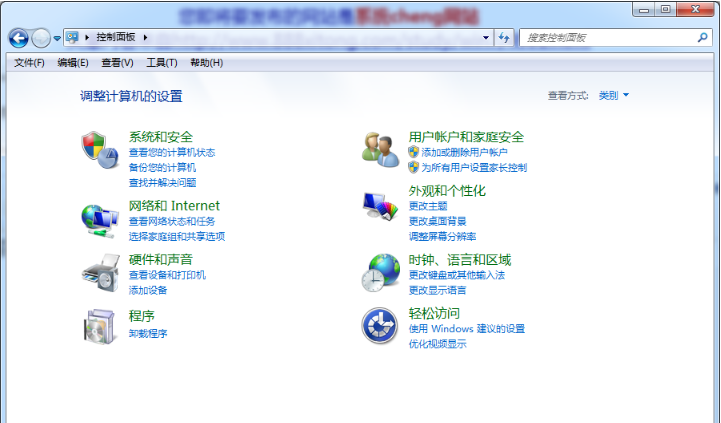
Task: Close the Control Panel window
Action: coord(695,10)
